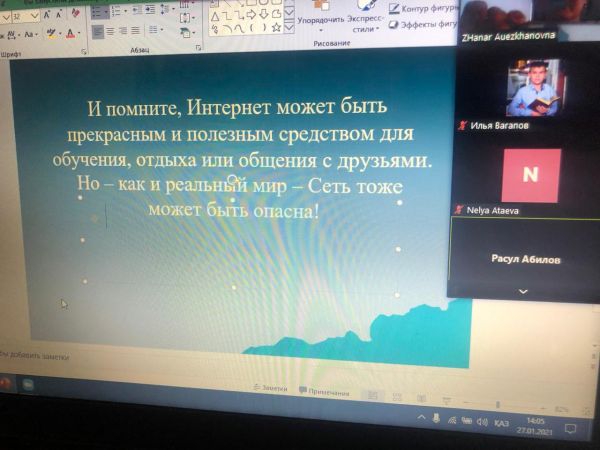This screenshot has height=450, width=600.
Task: Switch the КАЗ keyboard language indicator
Action: point(501,421)
